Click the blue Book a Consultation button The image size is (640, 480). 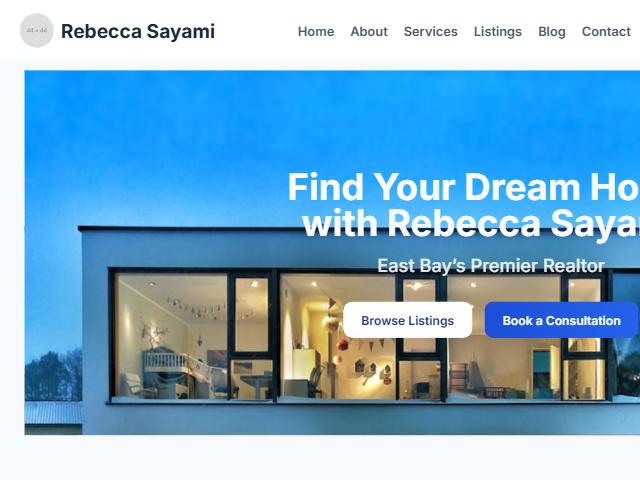click(561, 320)
